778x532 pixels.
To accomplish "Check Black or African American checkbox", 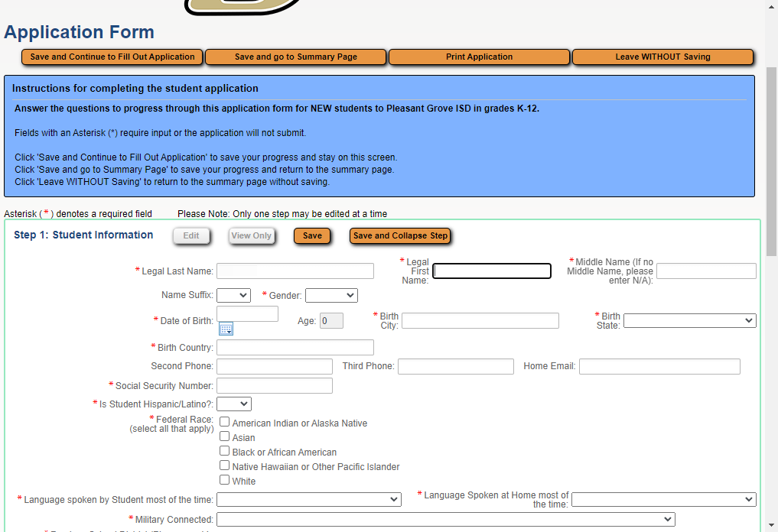I will [x=225, y=451].
